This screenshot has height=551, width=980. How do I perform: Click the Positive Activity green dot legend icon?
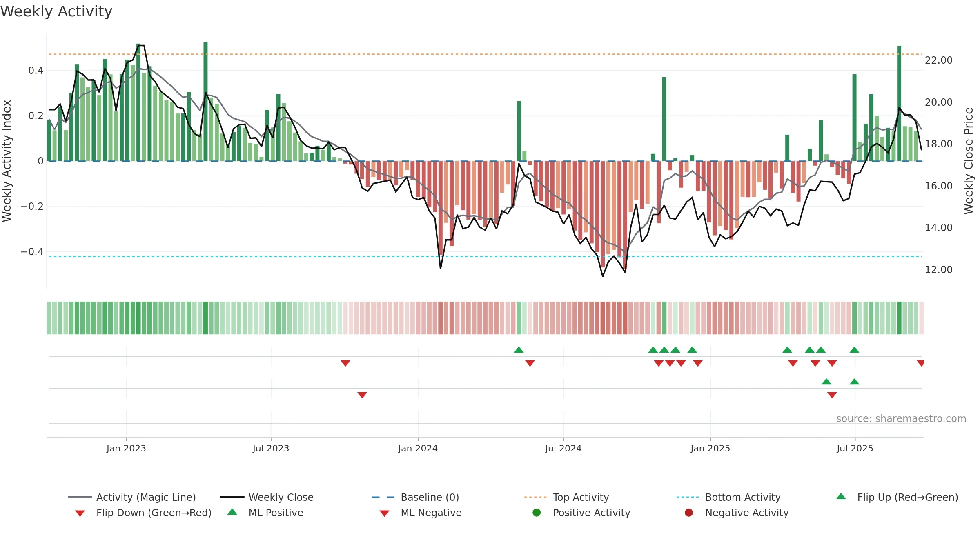pos(537,513)
